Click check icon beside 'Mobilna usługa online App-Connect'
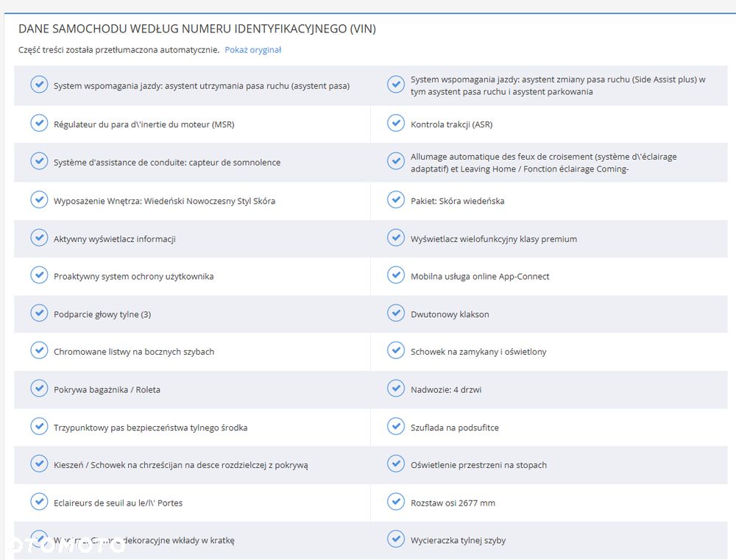This screenshot has height=560, width=736. (x=396, y=275)
